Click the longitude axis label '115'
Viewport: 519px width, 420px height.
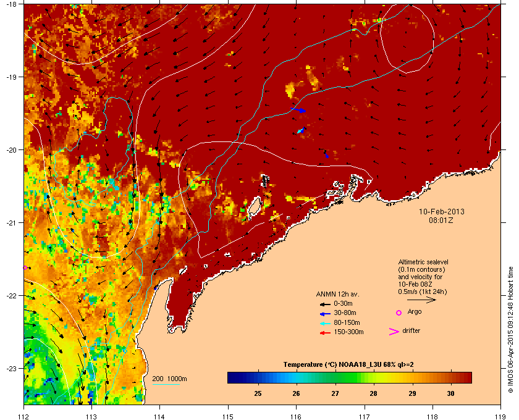[228, 416]
